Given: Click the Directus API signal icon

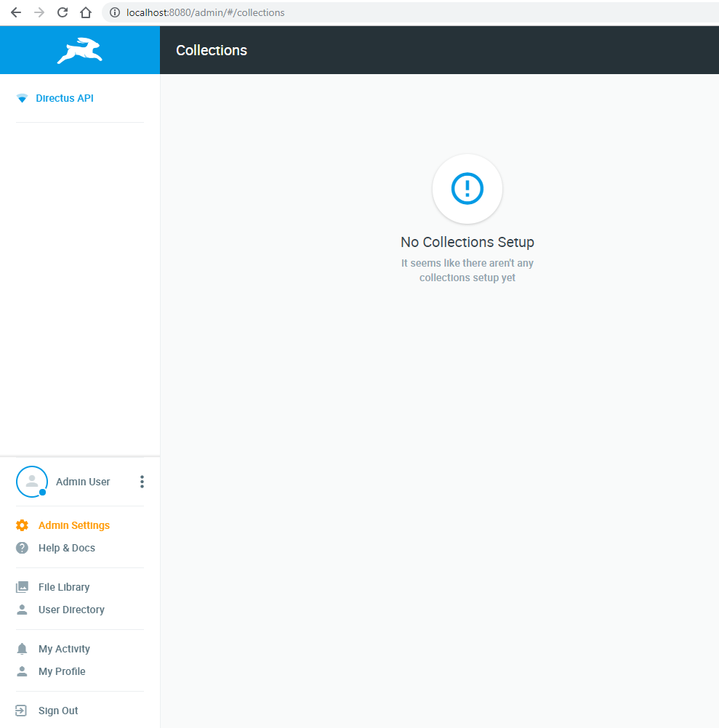Looking at the screenshot, I should pos(22,98).
